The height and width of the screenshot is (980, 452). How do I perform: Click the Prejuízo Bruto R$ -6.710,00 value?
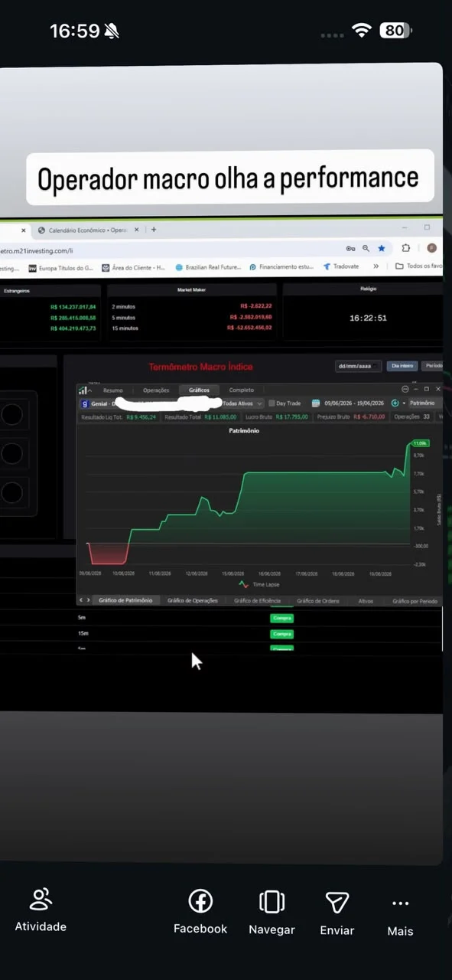[369, 416]
